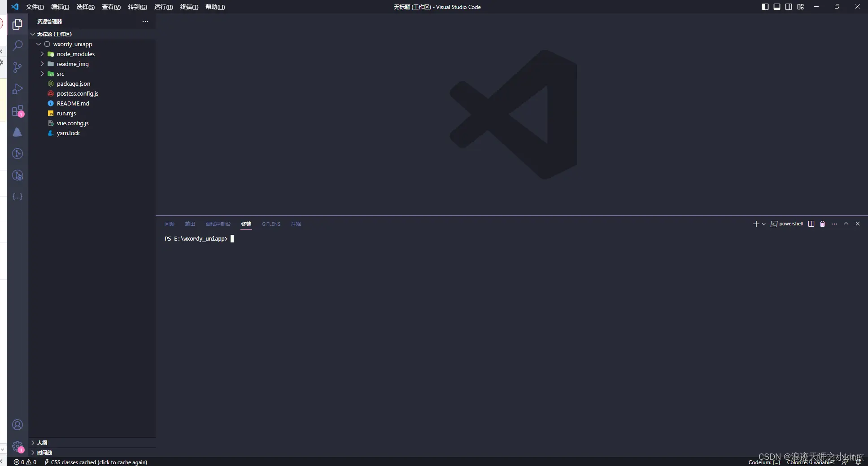Open the Accounts icon in activity bar
This screenshot has width=868, height=466.
(x=17, y=425)
